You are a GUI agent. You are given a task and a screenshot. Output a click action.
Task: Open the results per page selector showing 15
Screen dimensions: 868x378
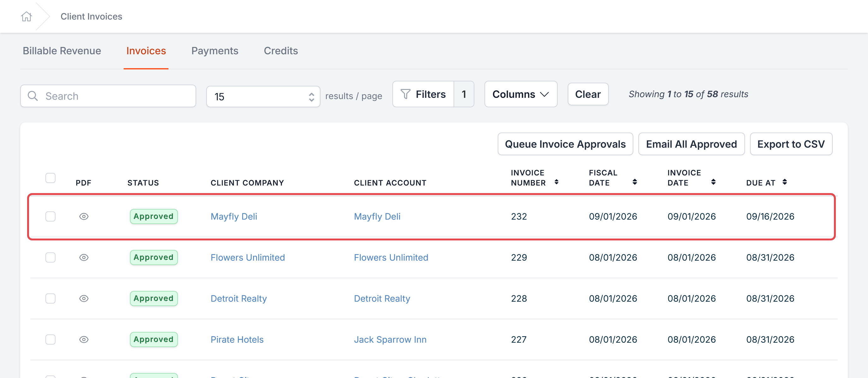(x=263, y=97)
